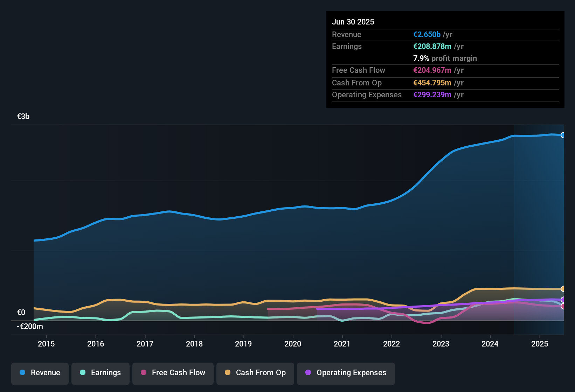
Task: Toggle Free Cash Flow legend item
Action: 173,373
